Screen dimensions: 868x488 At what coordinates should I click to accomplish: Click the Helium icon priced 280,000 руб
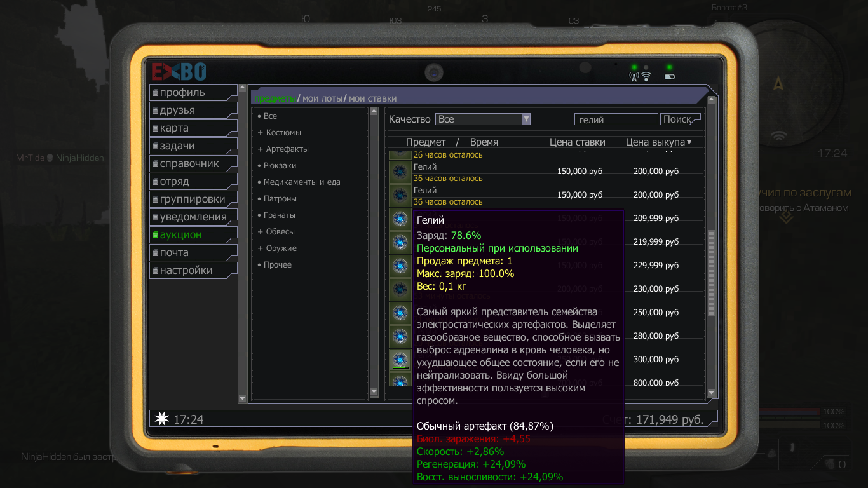pyautogui.click(x=400, y=336)
